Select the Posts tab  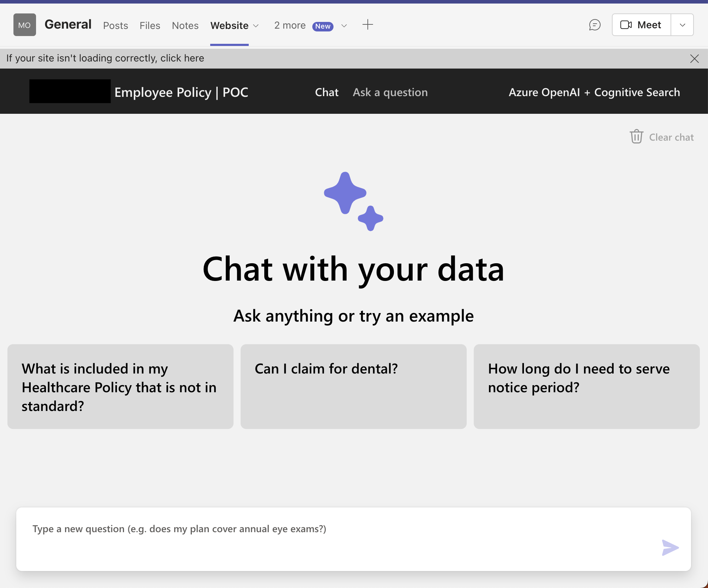pos(116,25)
